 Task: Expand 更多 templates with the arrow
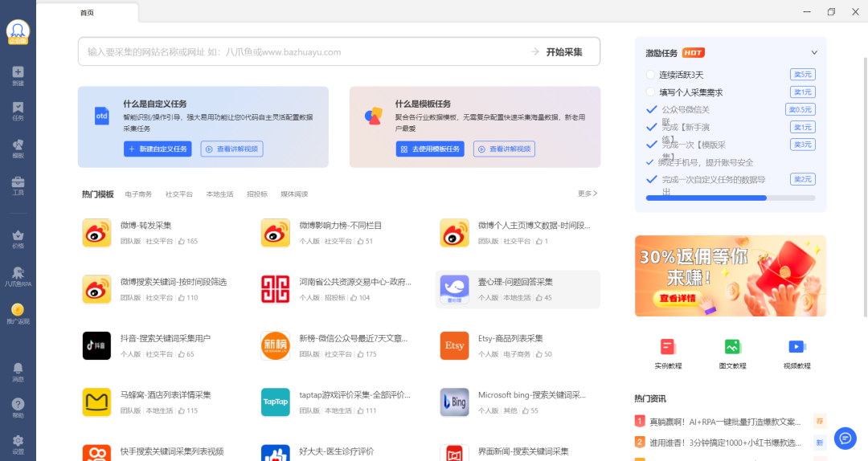(x=588, y=193)
